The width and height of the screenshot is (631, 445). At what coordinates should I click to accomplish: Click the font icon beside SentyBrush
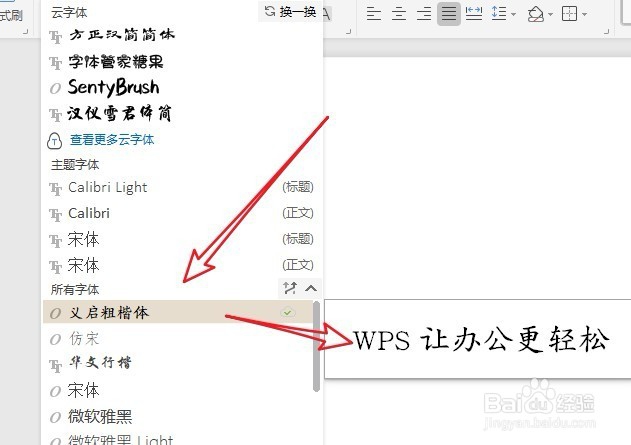(x=55, y=88)
